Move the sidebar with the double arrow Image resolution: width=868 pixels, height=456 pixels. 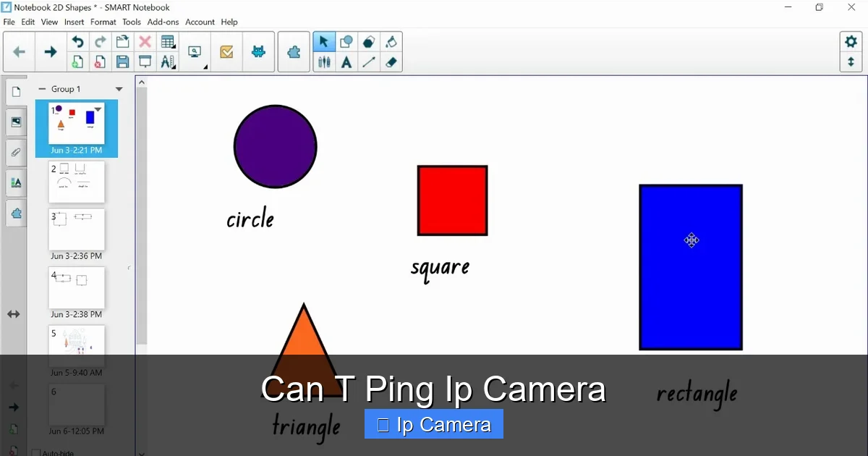pyautogui.click(x=14, y=314)
